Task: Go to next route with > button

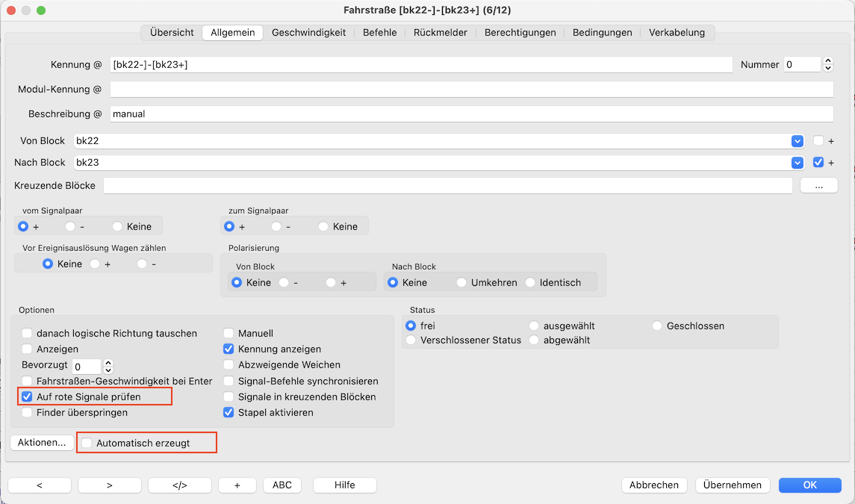Action: pyautogui.click(x=110, y=485)
